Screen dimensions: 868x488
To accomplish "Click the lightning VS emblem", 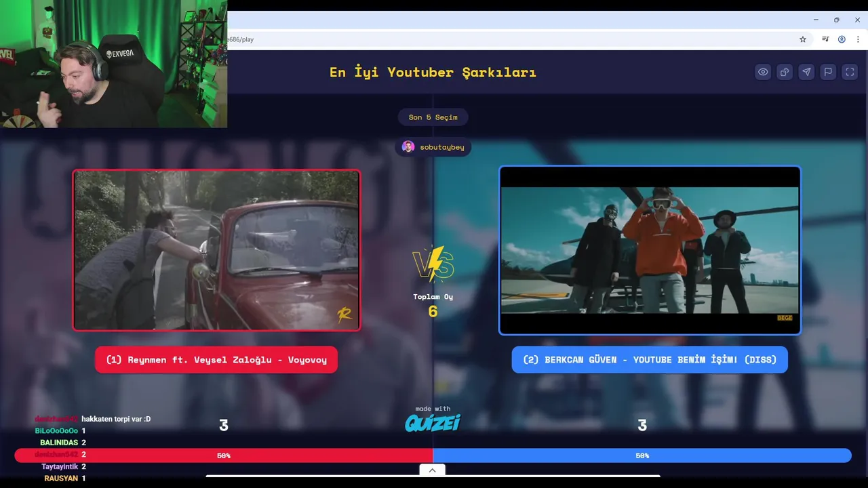I will (433, 264).
